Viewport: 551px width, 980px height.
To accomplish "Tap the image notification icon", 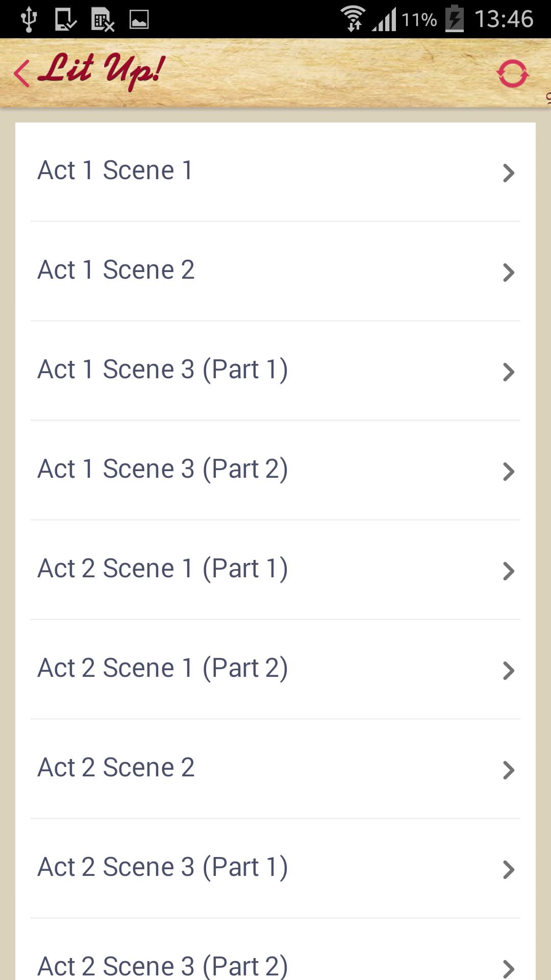I will point(139,19).
